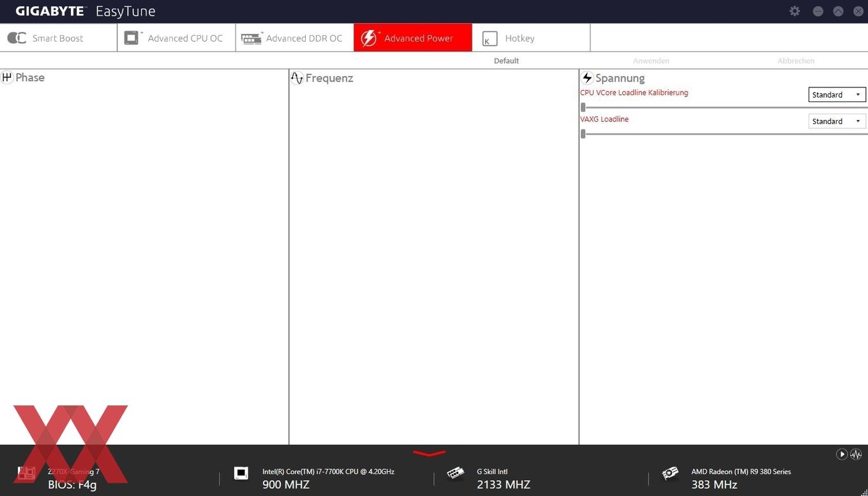Click the Intel Core i7-7700K CPU text
The width and height of the screenshot is (868, 496).
(x=328, y=472)
